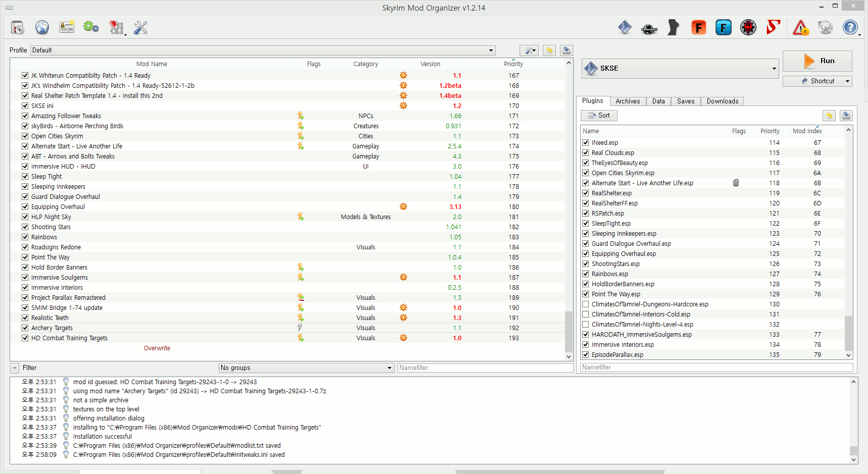Toggle HLP Night Sky mod checkbox
This screenshot has height=474, width=868.
coord(25,217)
